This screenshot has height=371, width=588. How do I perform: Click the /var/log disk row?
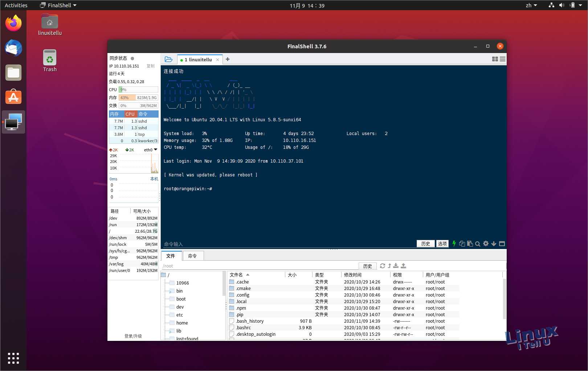[133, 264]
